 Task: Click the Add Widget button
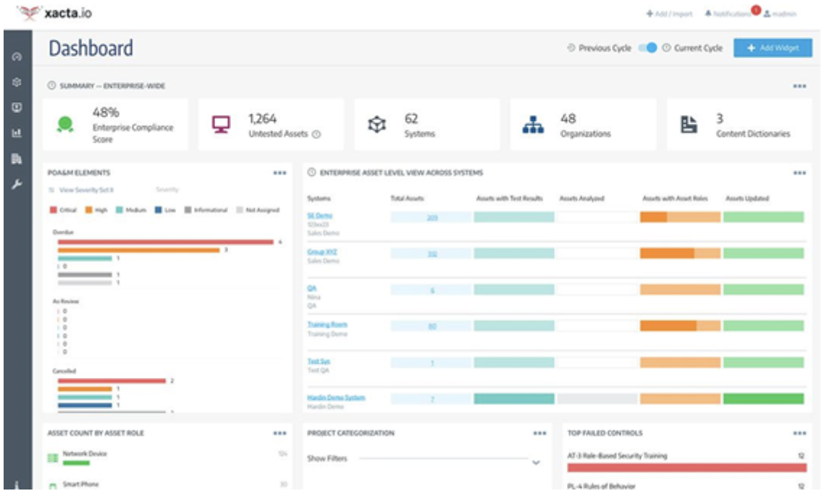coord(772,48)
